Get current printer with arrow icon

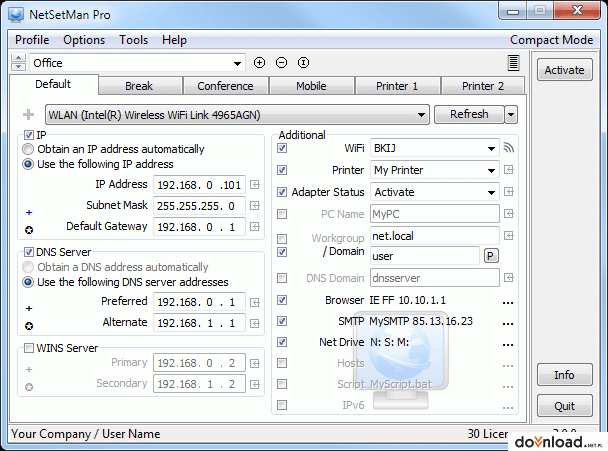click(x=509, y=170)
